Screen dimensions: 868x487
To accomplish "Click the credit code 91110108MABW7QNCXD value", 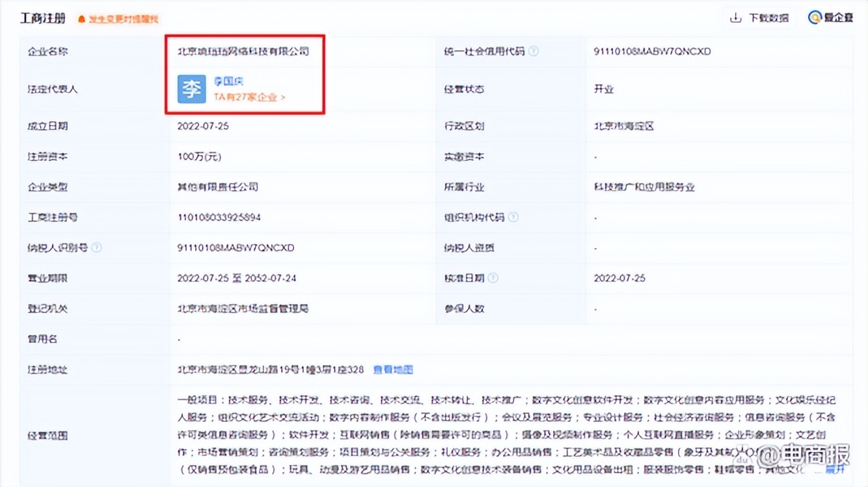I will pyautogui.click(x=654, y=51).
